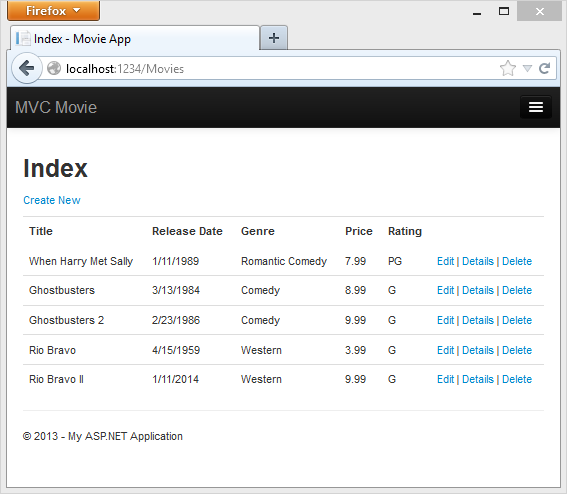Select the Index - Movie App tab
Screen dimensions: 567x494
pos(135,38)
